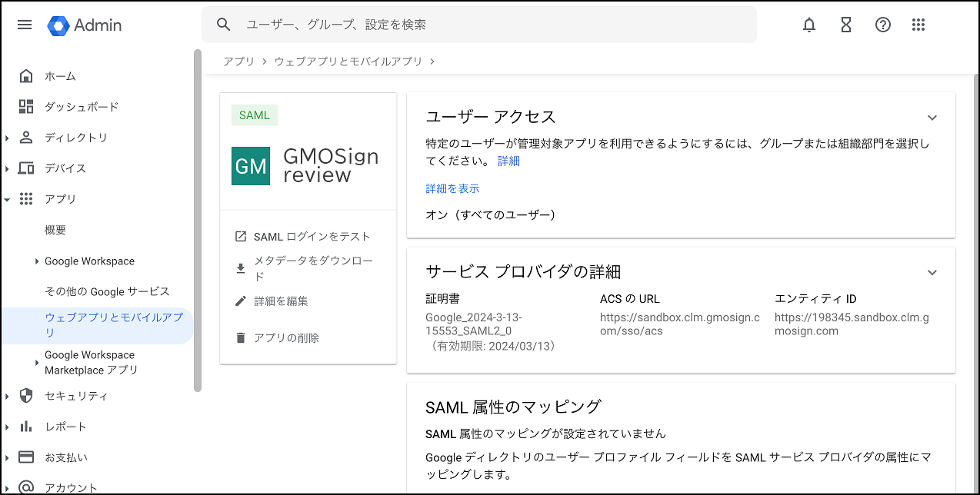This screenshot has width=980, height=495.
Task: Expand the ユーザー アクセス panel chevron
Action: (x=932, y=118)
